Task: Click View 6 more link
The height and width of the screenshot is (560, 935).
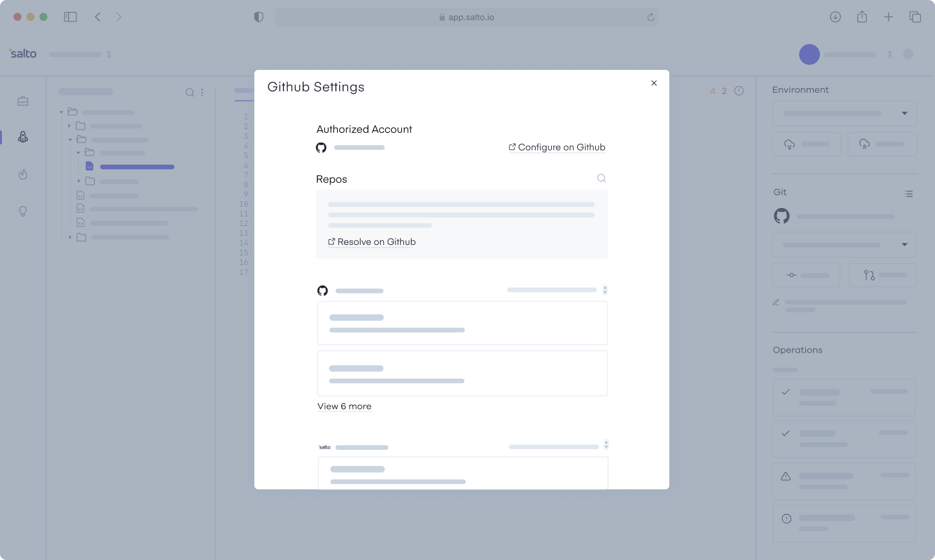Action: [x=344, y=406]
